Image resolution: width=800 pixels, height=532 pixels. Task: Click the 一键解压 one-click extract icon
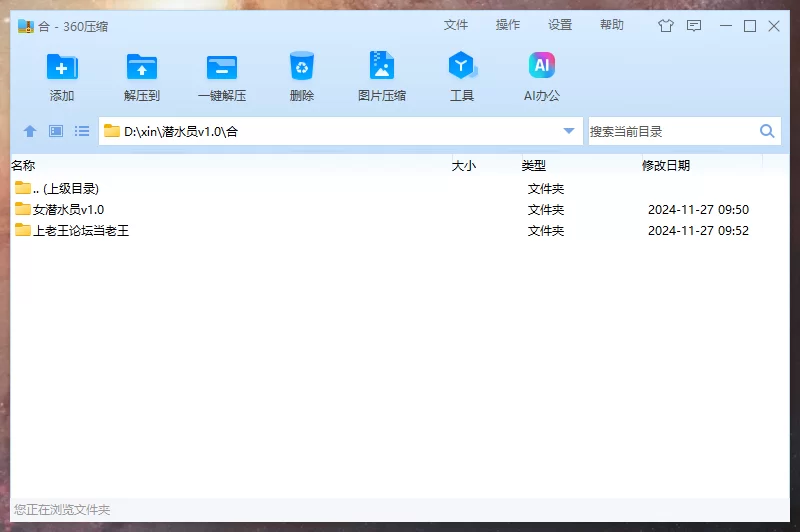click(222, 68)
